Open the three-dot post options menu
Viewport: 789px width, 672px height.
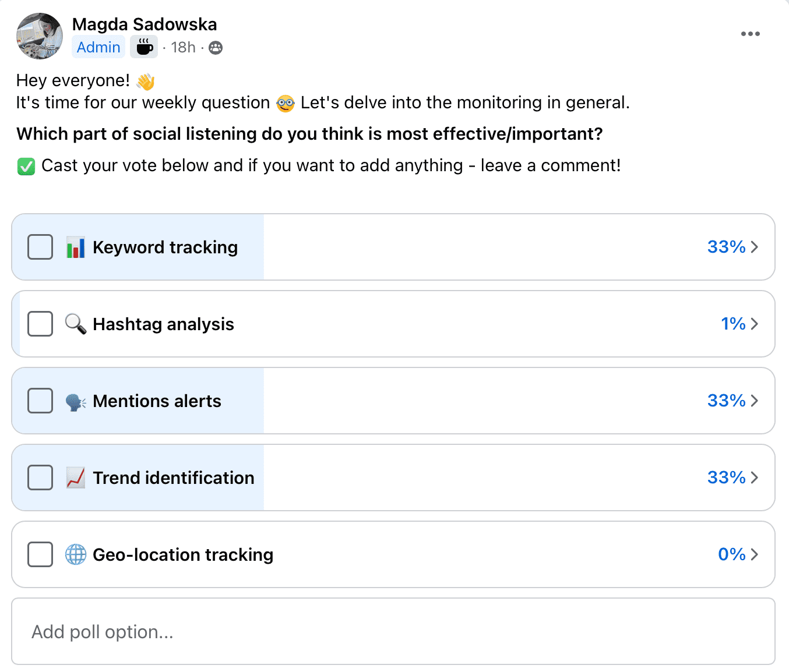(750, 34)
